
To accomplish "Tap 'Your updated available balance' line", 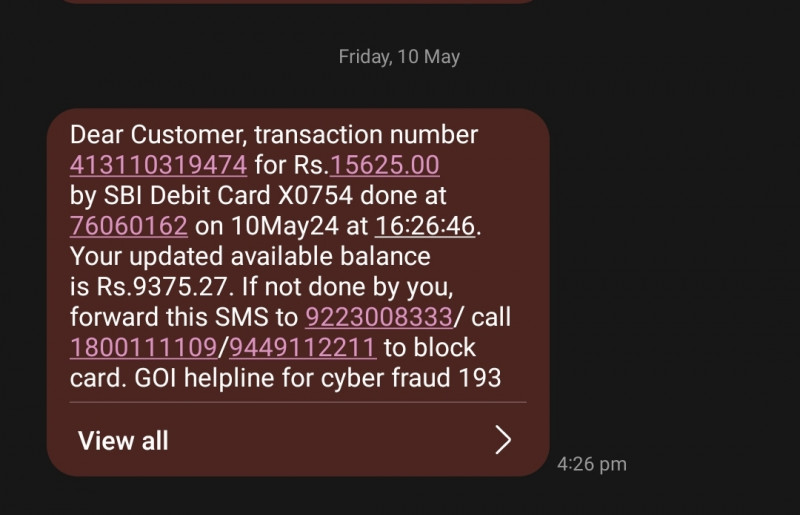I will pos(250,257).
